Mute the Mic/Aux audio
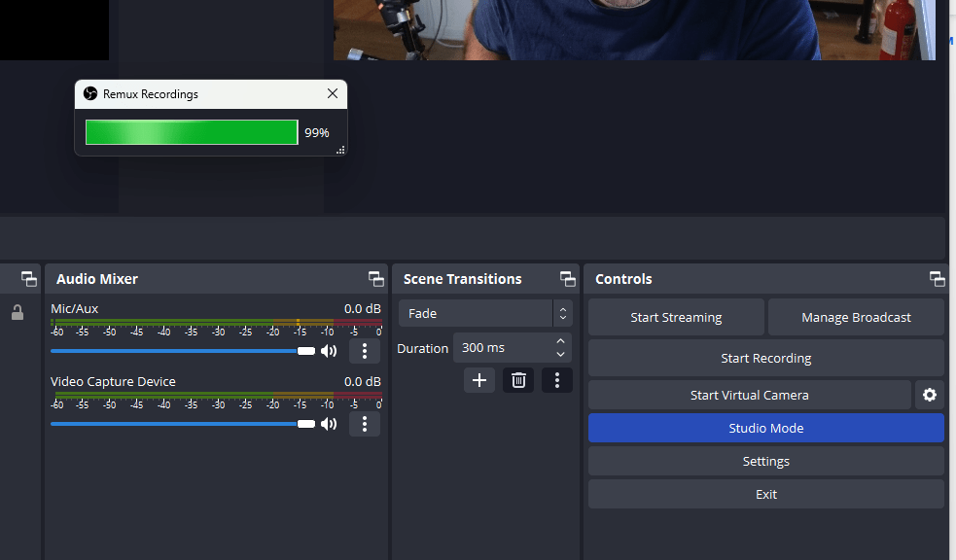This screenshot has width=956, height=560. click(x=329, y=351)
